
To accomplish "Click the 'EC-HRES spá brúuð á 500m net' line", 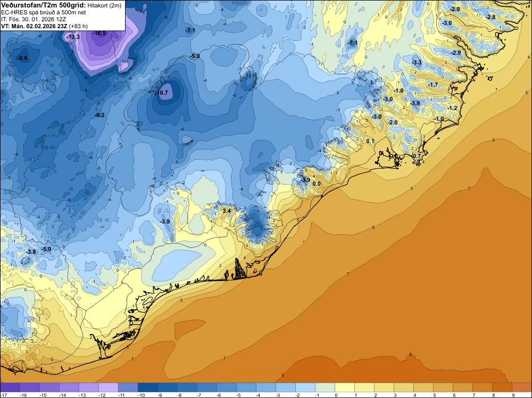I will click(44, 12).
